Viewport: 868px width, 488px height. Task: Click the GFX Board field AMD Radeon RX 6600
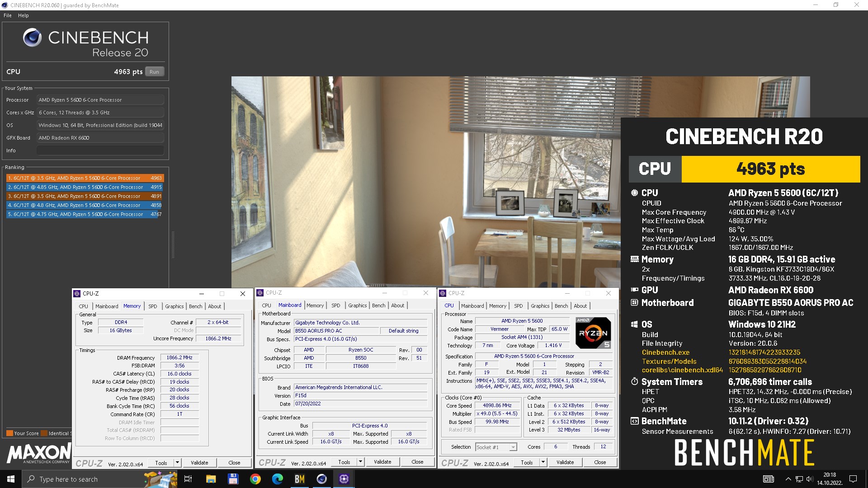tap(100, 138)
